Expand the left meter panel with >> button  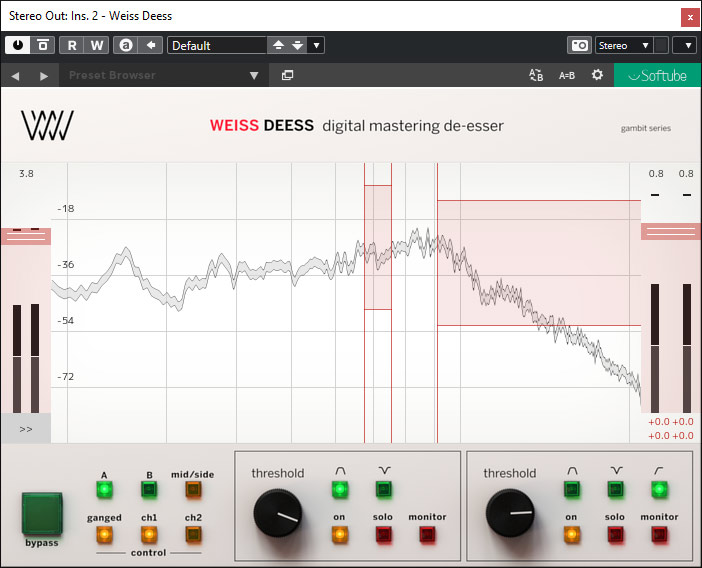click(26, 429)
